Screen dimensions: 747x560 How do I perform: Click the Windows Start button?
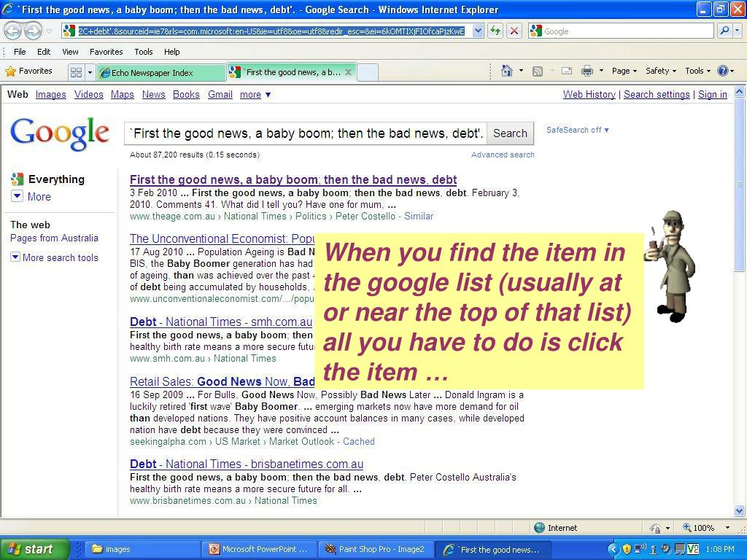click(x=35, y=549)
